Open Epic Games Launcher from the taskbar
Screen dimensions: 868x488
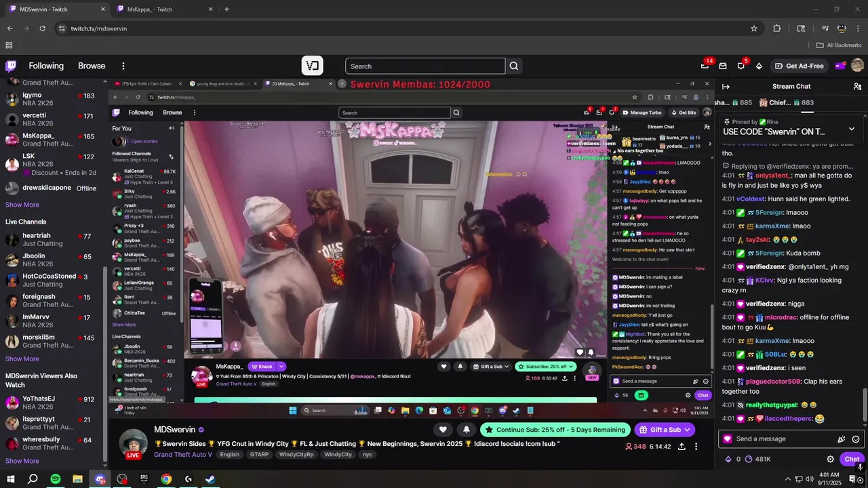(144, 479)
